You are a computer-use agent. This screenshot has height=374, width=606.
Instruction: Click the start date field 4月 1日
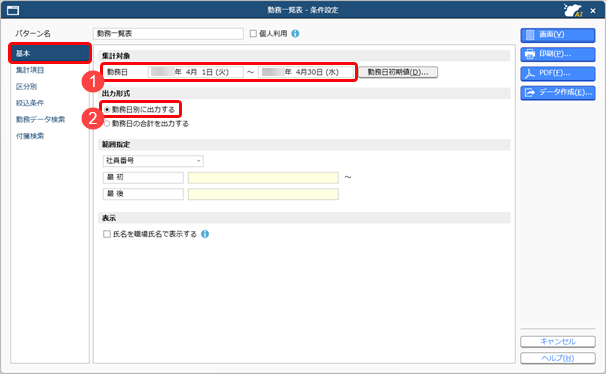pyautogui.click(x=196, y=72)
